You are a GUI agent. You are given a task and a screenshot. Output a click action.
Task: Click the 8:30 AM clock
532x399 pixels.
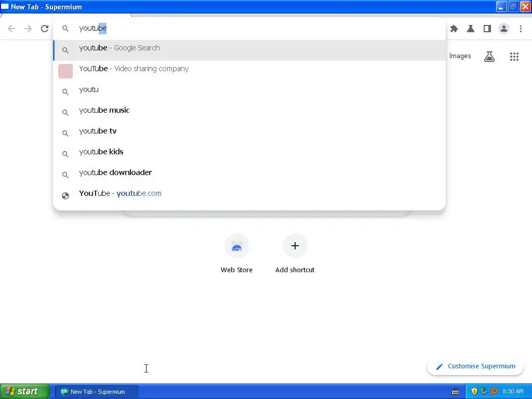coord(513,392)
